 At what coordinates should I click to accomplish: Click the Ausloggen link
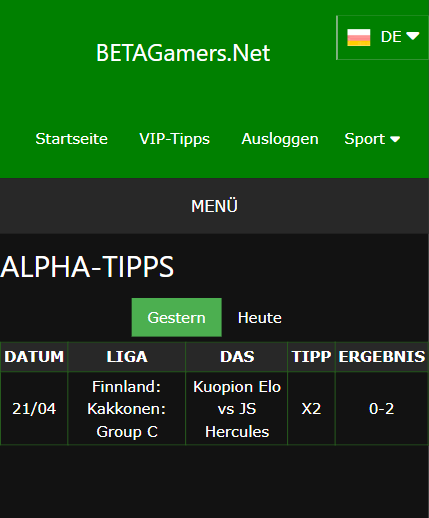tap(280, 139)
